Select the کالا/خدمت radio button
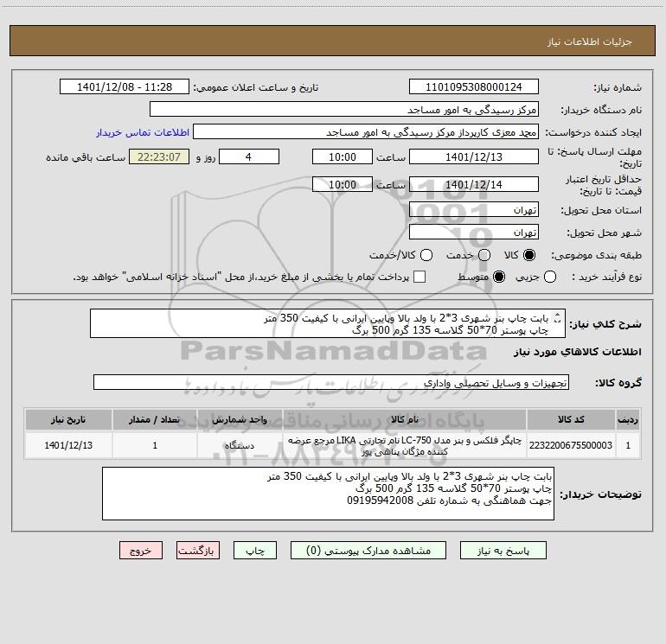This screenshot has height=644, width=666. point(426,255)
